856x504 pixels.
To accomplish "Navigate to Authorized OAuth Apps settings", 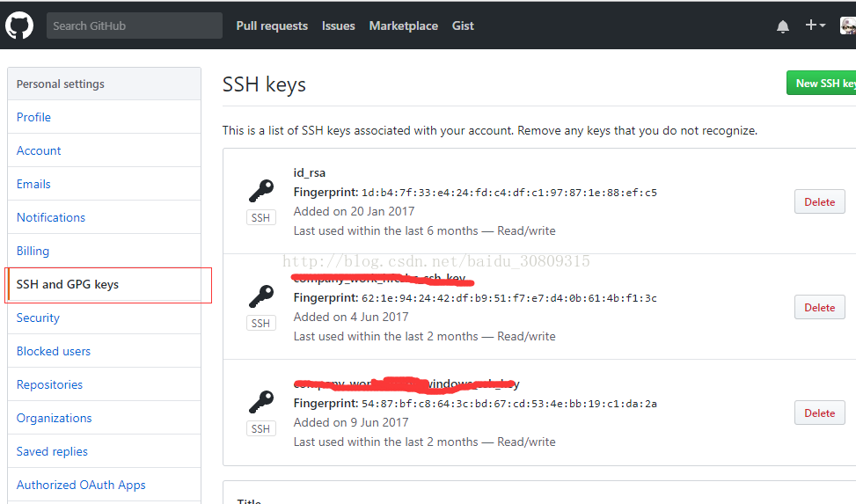I will point(81,485).
